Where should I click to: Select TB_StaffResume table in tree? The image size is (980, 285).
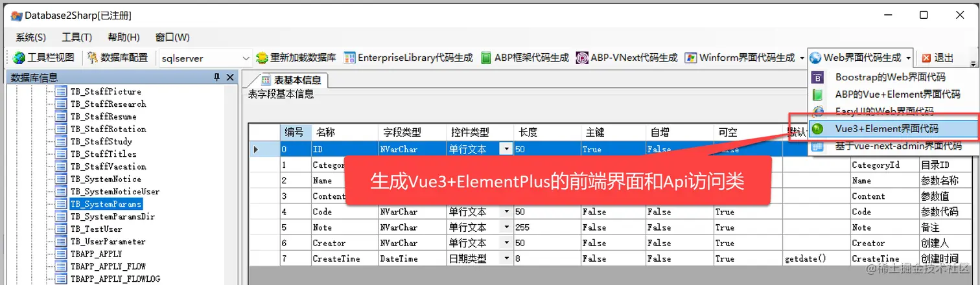pos(104,117)
